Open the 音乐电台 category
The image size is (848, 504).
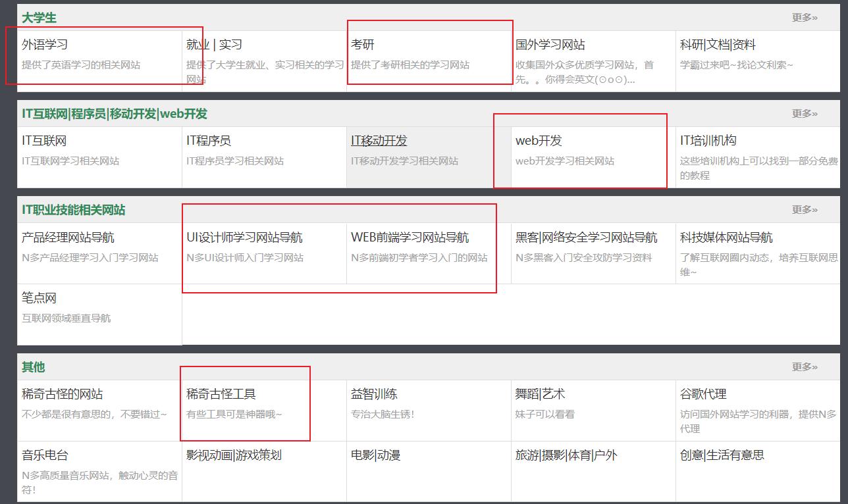coord(43,455)
